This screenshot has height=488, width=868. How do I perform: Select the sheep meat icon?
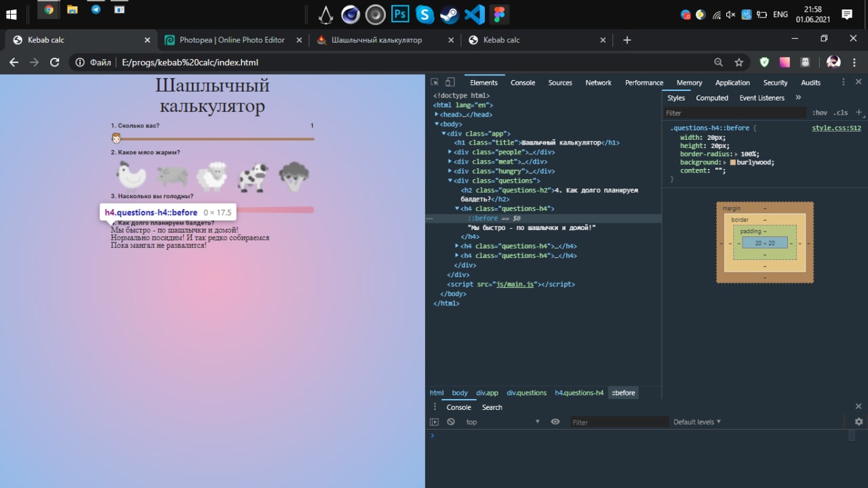212,175
